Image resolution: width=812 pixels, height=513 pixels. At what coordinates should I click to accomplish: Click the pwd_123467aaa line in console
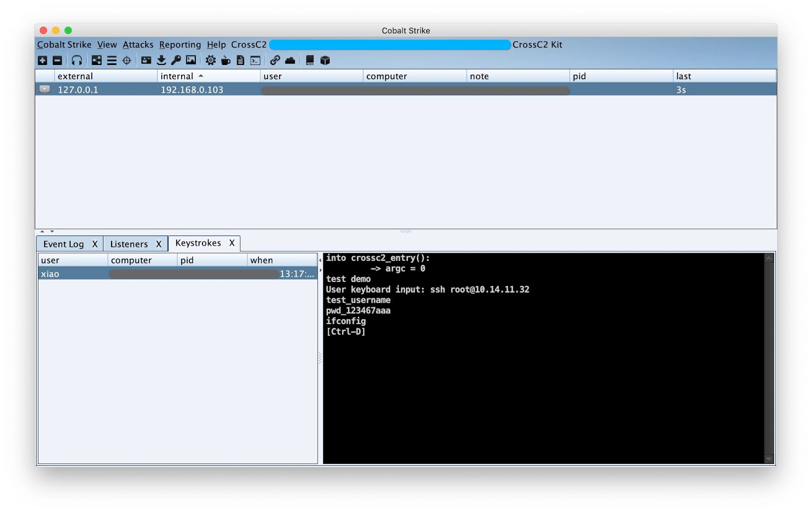point(358,311)
